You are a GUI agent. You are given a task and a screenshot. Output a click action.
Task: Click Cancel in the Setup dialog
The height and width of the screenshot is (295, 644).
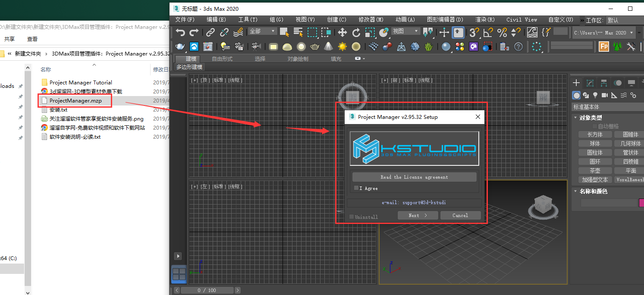click(460, 215)
